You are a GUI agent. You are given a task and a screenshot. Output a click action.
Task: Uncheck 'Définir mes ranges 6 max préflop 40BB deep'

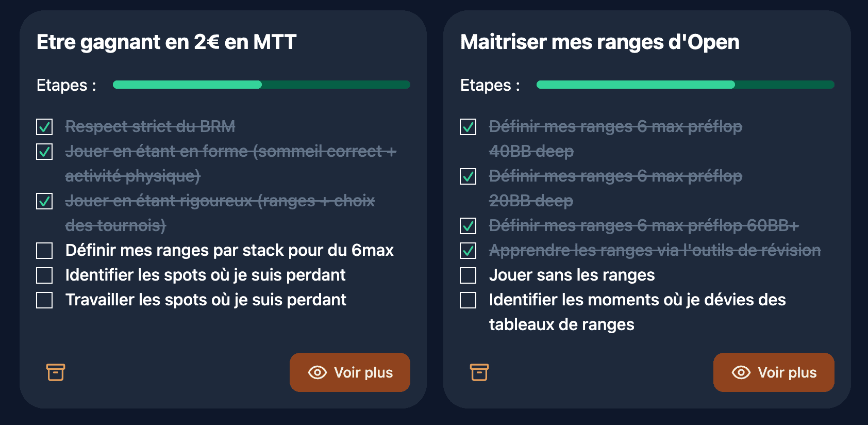click(x=468, y=127)
